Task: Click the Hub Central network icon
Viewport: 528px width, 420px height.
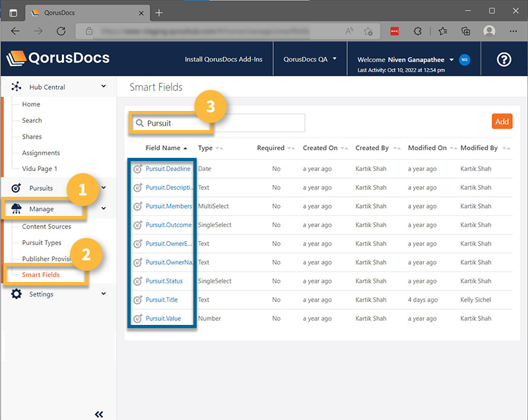Action: point(16,87)
